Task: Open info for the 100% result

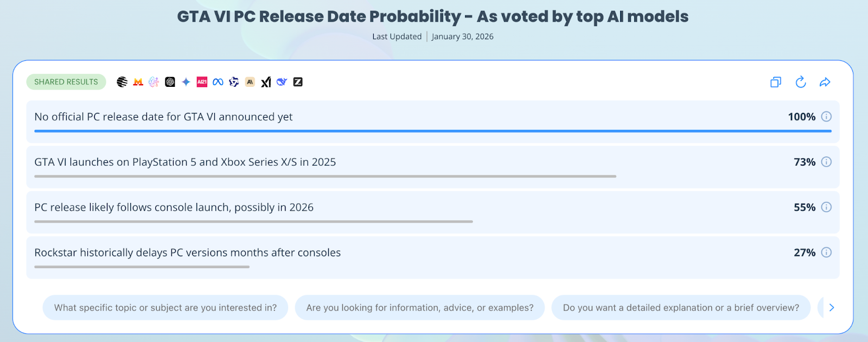Action: tap(826, 117)
